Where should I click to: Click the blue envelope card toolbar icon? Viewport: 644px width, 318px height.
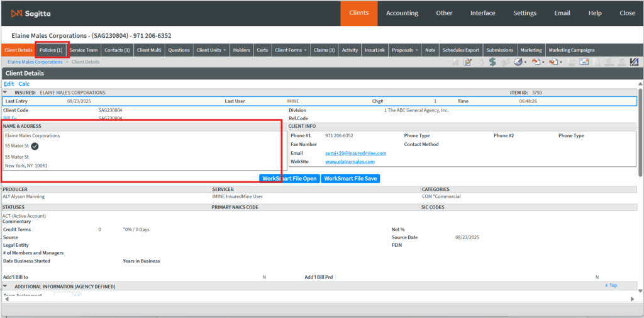[584, 62]
